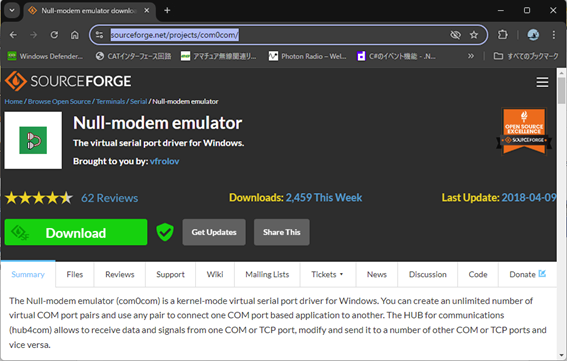Open the extensions puzzle icon
The height and width of the screenshot is (361, 567).
click(x=503, y=35)
